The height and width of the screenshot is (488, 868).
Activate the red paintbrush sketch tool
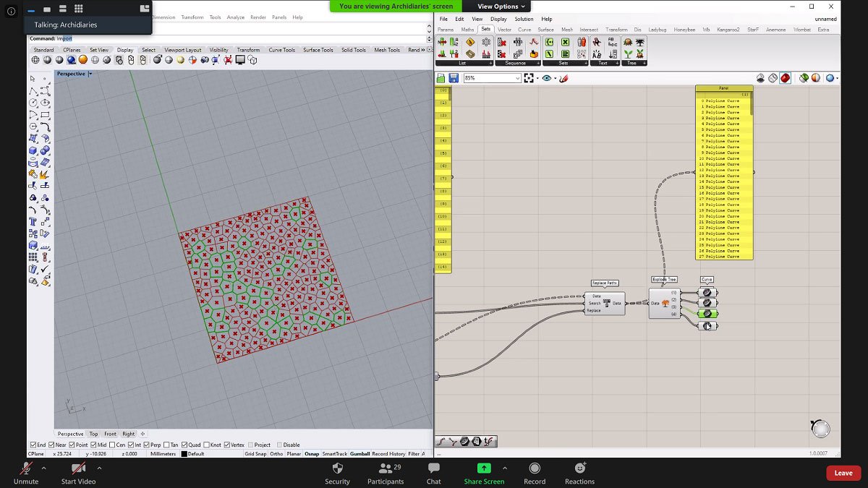click(564, 78)
